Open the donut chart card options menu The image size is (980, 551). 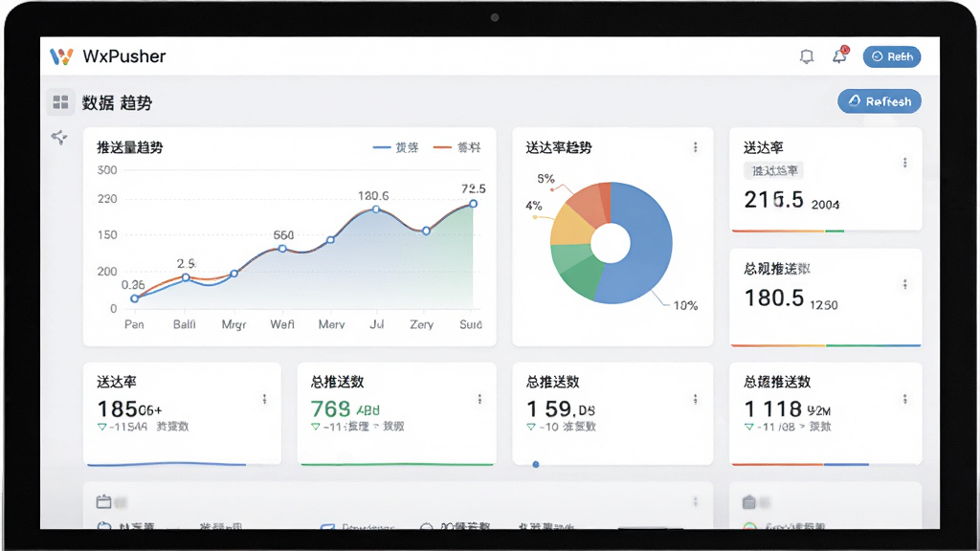click(695, 147)
